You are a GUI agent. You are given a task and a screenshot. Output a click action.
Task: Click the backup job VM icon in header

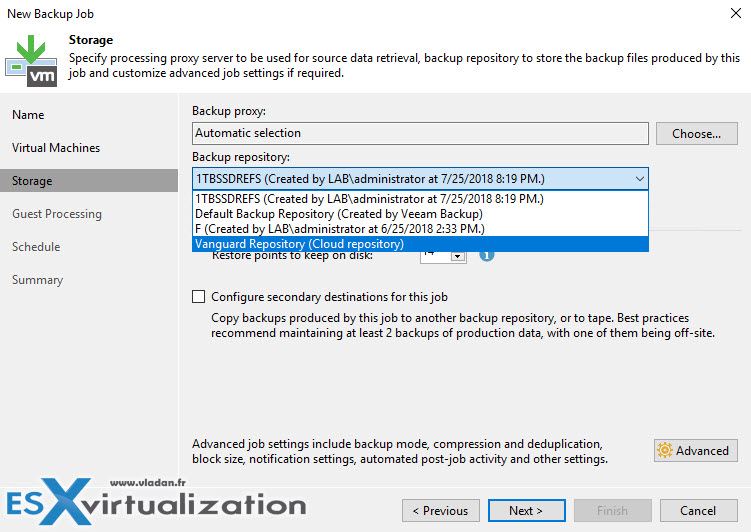pyautogui.click(x=31, y=61)
